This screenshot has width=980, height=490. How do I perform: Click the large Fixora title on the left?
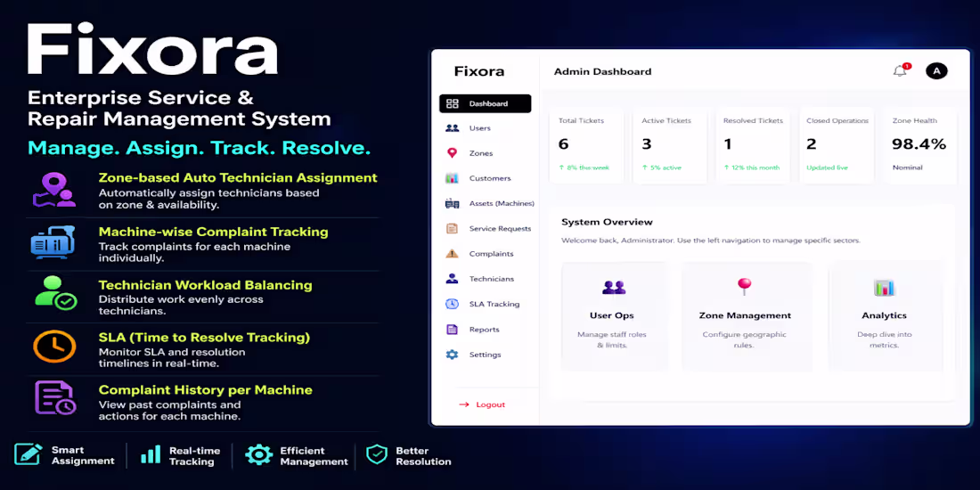pos(151,50)
